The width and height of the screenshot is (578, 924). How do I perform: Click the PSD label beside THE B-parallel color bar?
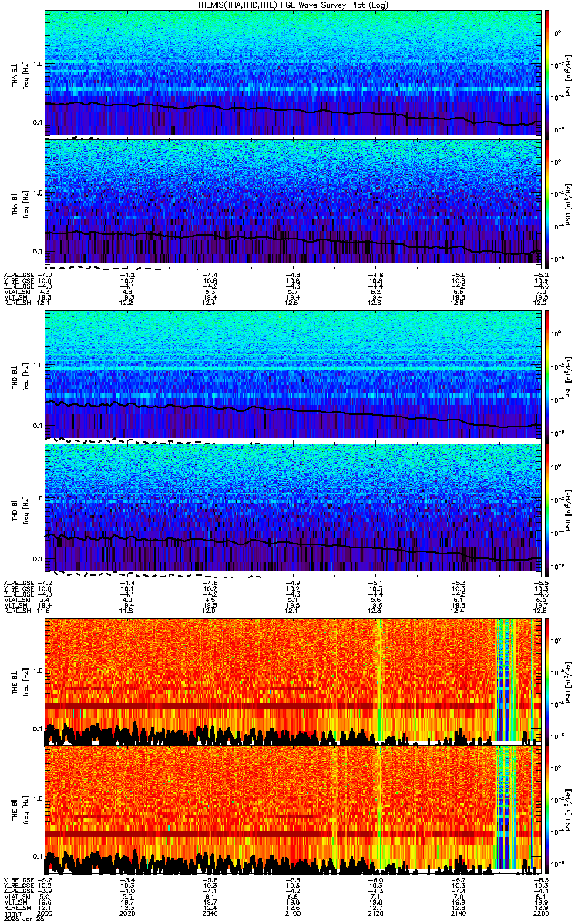pos(568,808)
